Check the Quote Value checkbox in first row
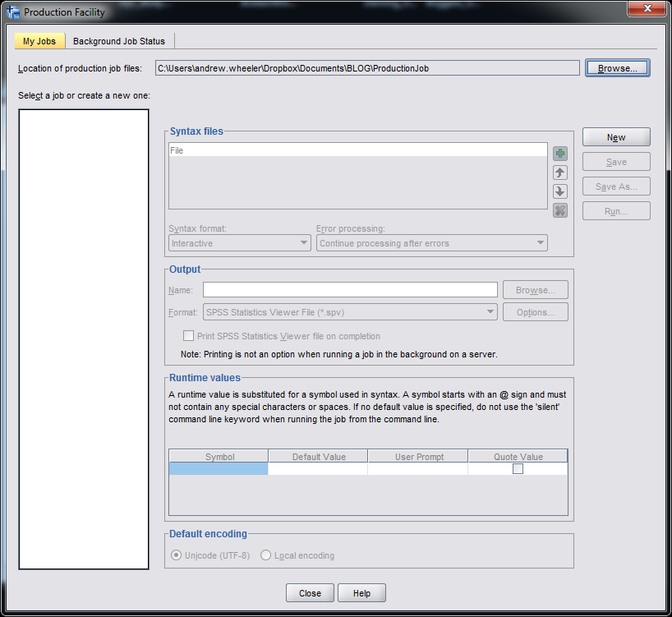Viewport: 672px width, 617px height. 518,469
